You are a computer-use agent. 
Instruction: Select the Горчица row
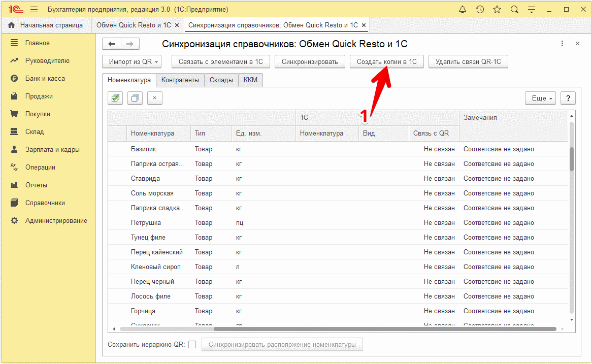338,311
